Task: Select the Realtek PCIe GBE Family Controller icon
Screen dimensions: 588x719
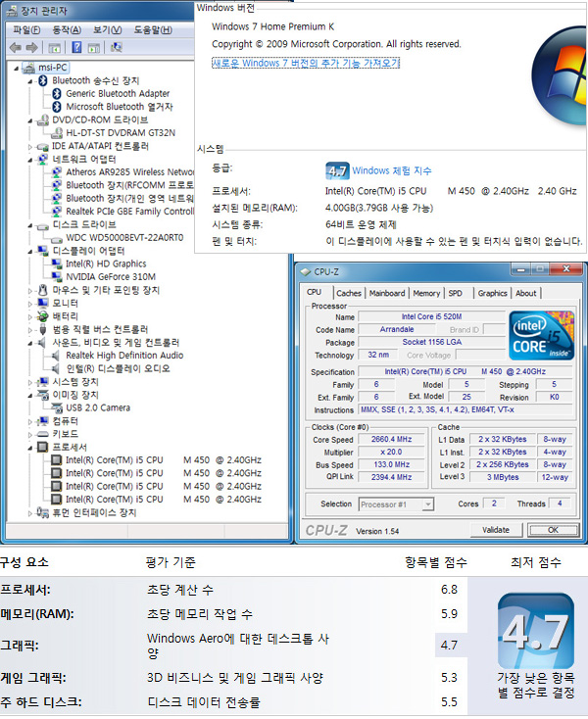Action: click(x=57, y=212)
